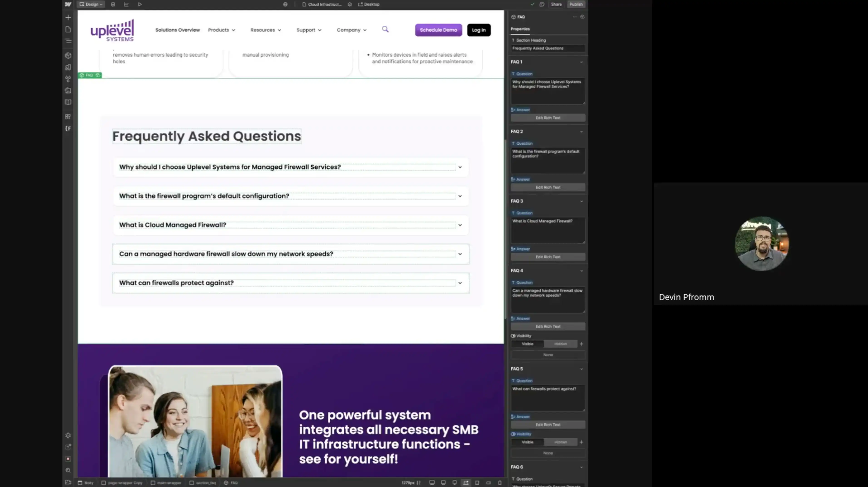Open the Help menu in bottom left
Viewport: 868px width, 487px height.
click(x=68, y=447)
